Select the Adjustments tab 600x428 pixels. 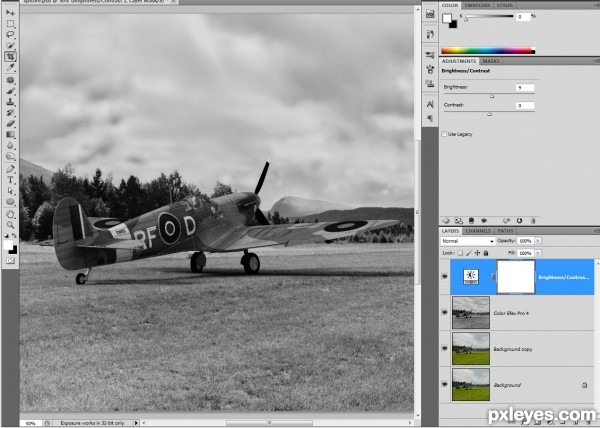(459, 61)
